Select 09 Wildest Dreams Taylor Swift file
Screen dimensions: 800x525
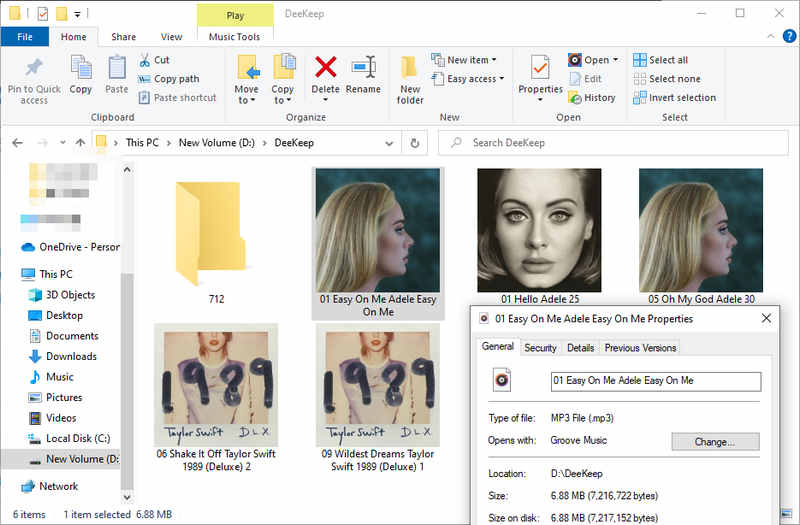point(378,398)
